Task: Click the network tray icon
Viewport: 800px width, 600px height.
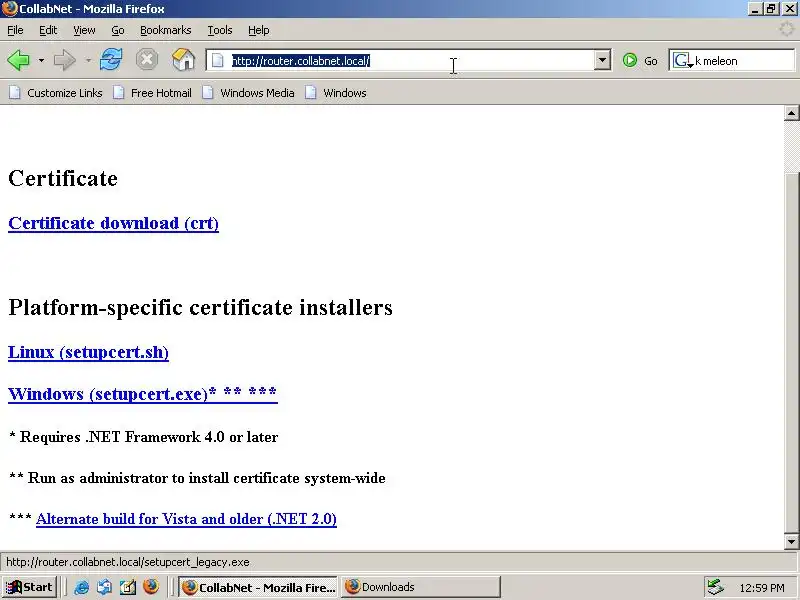Action: tap(715, 587)
